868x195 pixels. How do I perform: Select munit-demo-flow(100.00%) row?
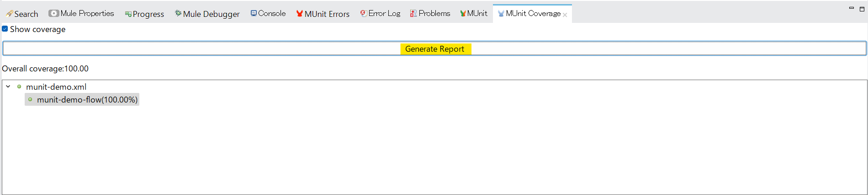[x=82, y=99]
